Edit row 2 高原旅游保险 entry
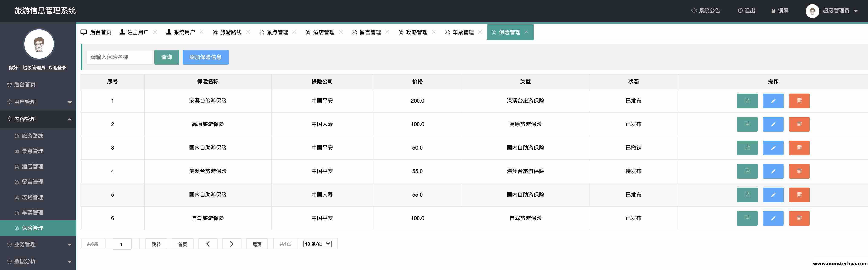The image size is (868, 270). click(773, 124)
